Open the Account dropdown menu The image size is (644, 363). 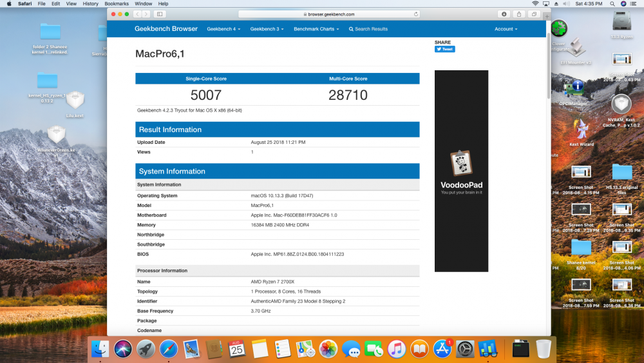(x=506, y=29)
